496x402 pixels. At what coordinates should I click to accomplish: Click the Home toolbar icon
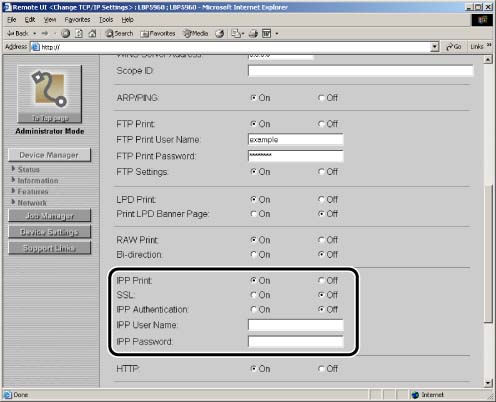click(x=92, y=33)
